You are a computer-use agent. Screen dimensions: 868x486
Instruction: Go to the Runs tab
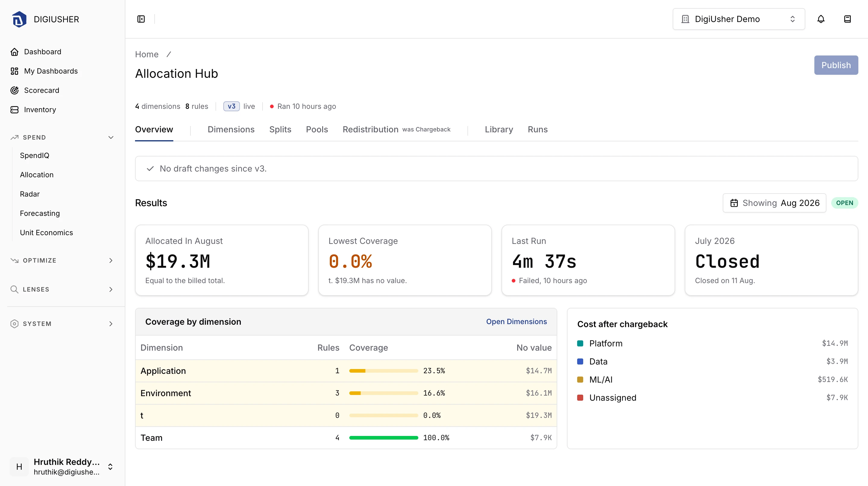point(538,129)
